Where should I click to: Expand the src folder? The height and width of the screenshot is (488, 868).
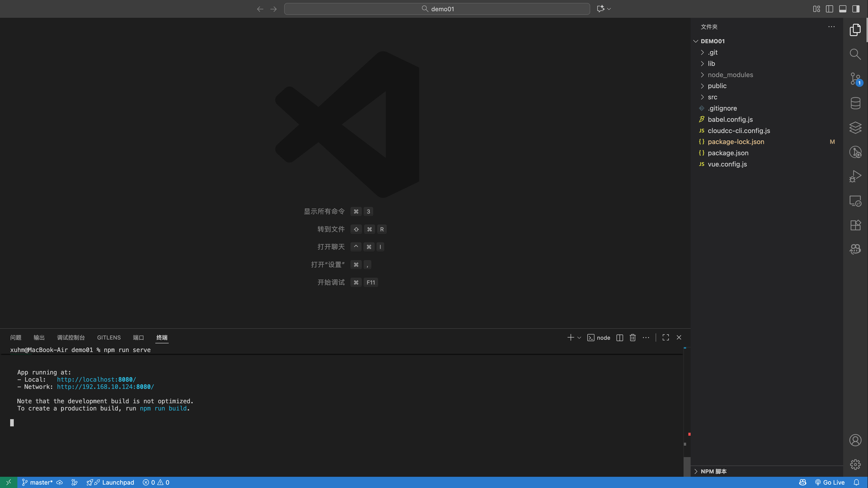(712, 97)
